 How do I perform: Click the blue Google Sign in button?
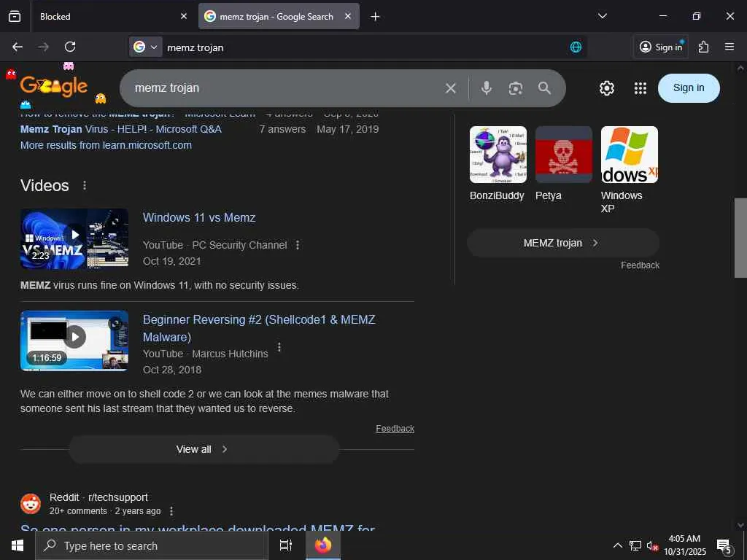click(689, 88)
